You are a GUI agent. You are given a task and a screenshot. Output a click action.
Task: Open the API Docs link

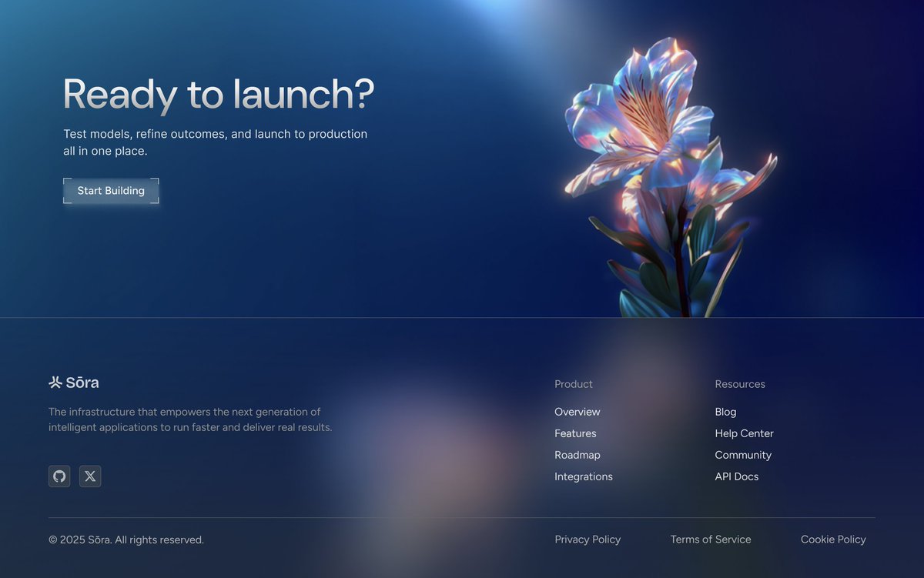737,476
